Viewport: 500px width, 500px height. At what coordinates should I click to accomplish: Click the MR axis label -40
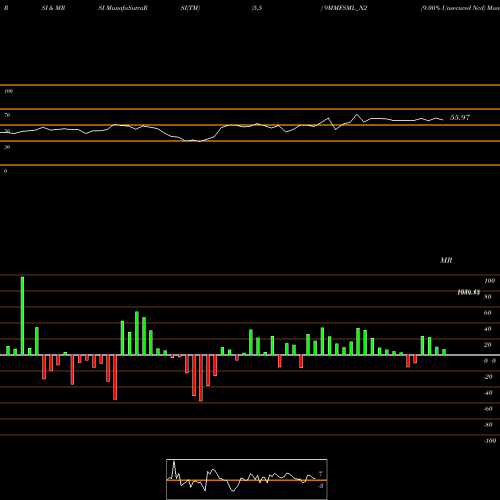(x=488, y=393)
